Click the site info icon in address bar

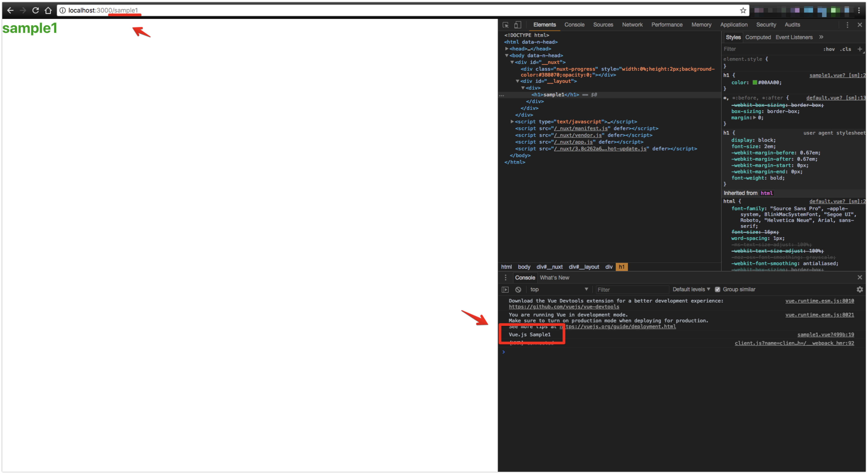pos(63,10)
